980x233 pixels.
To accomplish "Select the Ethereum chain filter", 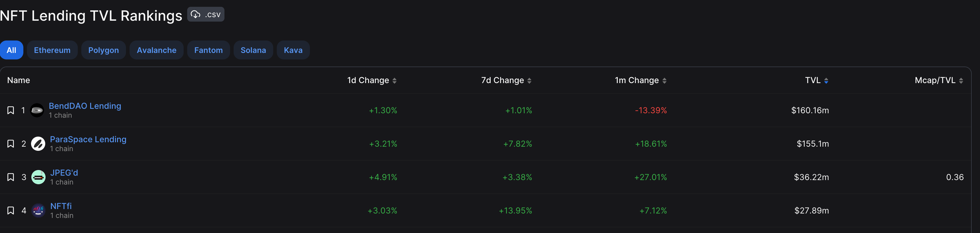I will [52, 50].
